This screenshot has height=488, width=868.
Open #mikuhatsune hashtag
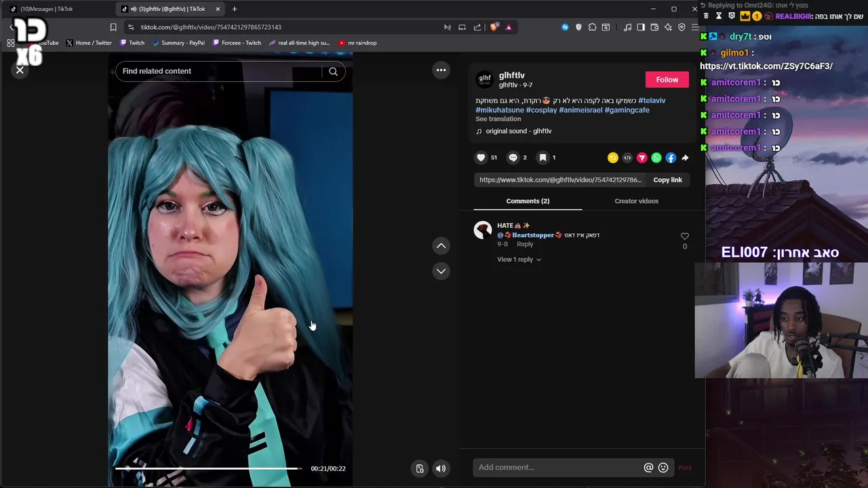tap(500, 110)
